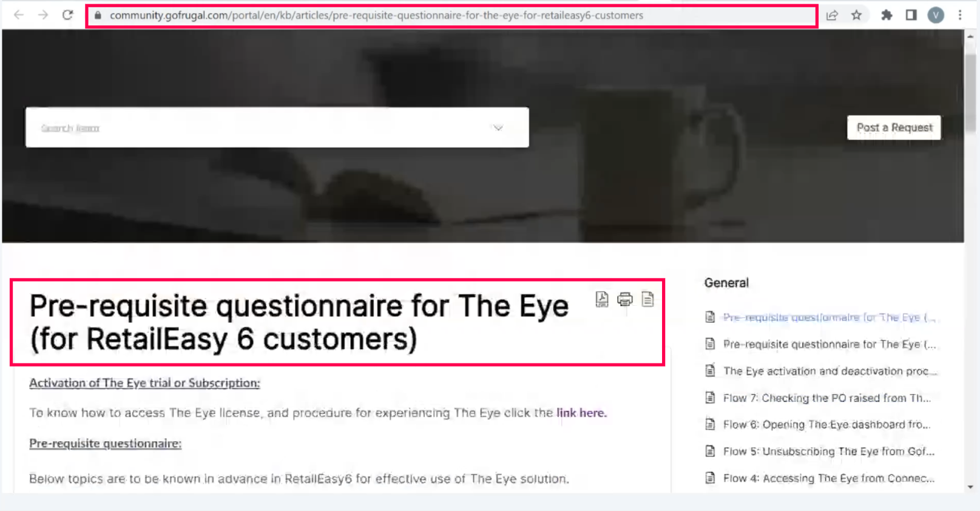Open 'Flow 6: Opening The Eye dashboard' article
980x511 pixels.
point(826,425)
